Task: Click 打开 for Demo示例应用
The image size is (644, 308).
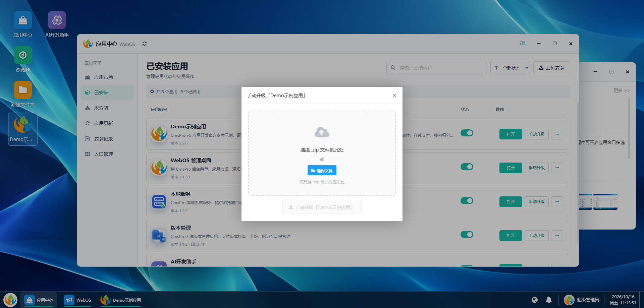Action: [511, 134]
